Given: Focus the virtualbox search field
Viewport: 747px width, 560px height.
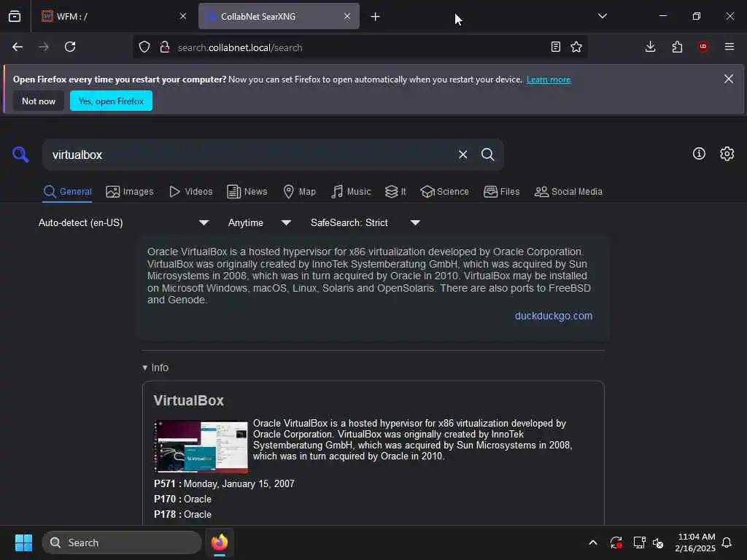Looking at the screenshot, I should coord(248,155).
